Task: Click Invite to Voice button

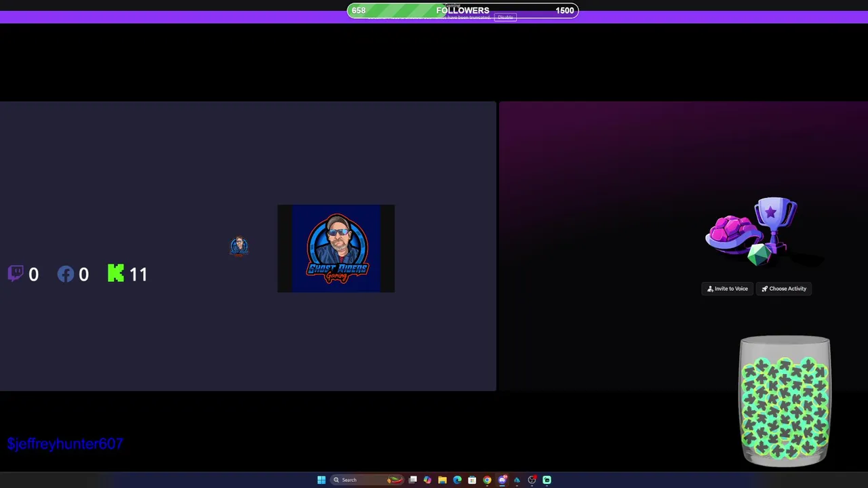Action: pos(728,289)
